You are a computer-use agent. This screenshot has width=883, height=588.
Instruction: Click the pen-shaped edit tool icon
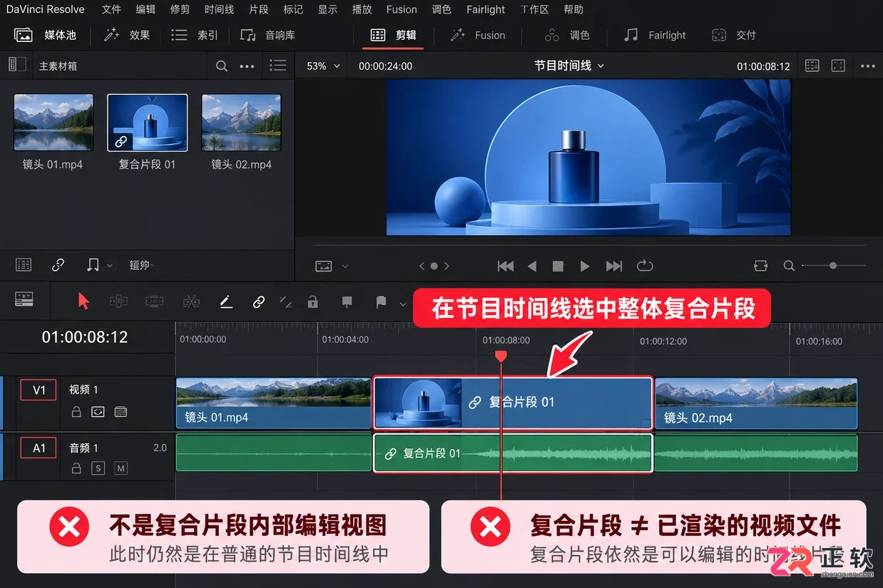click(226, 302)
